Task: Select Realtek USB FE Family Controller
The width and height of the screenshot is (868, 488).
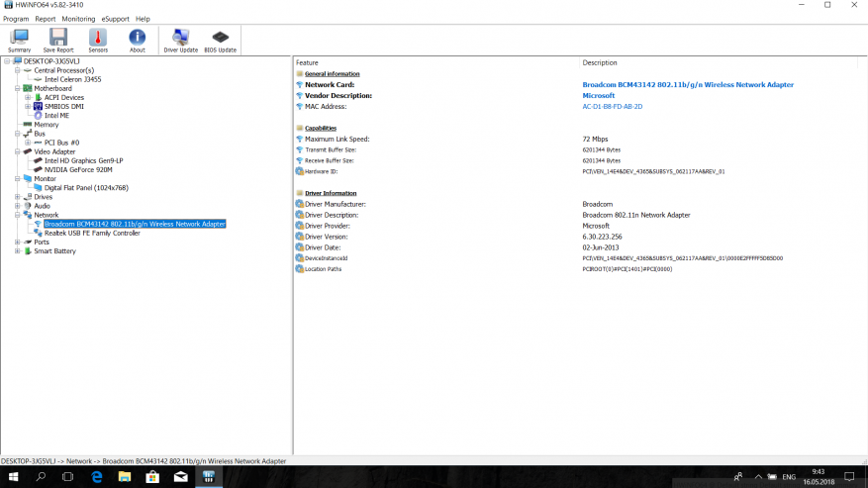Action: point(92,234)
